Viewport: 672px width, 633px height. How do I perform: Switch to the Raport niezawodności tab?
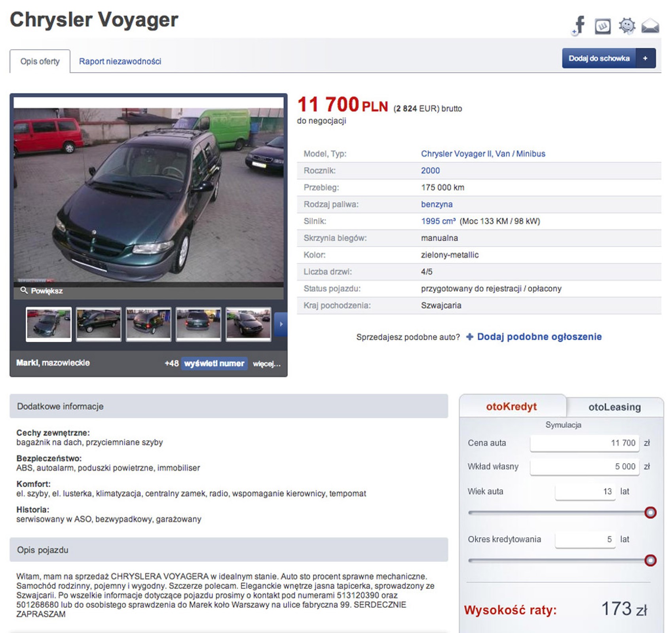tap(120, 61)
